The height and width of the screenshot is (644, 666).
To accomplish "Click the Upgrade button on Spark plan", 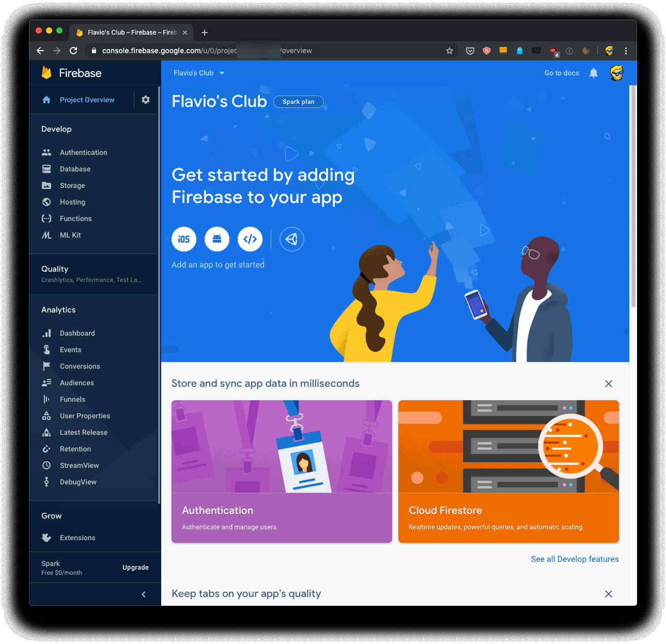I will click(135, 567).
